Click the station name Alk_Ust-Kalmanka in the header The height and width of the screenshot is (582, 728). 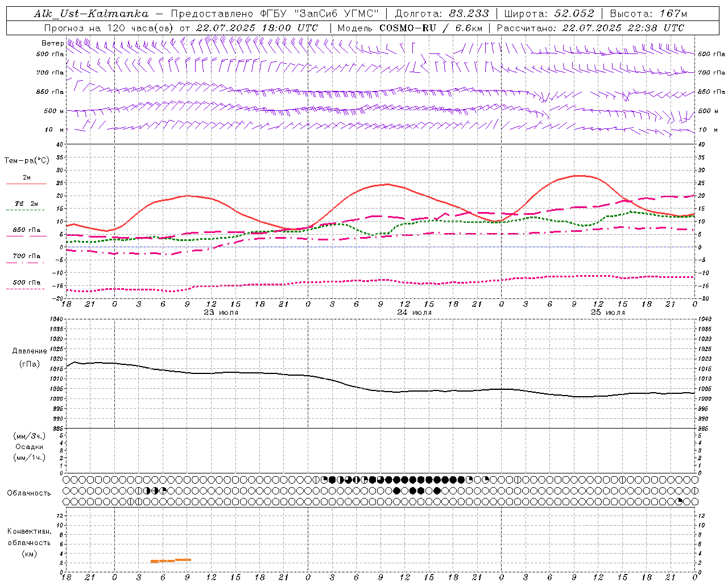(91, 14)
